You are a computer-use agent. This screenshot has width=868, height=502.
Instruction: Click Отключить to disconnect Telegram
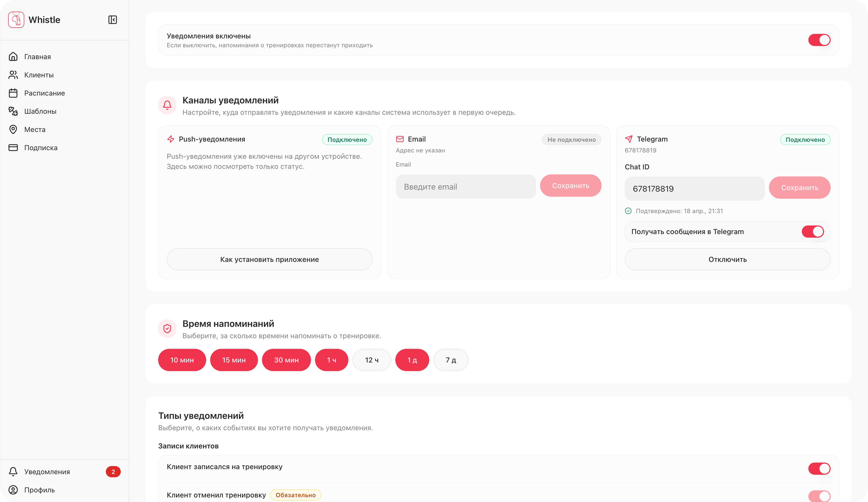click(728, 259)
